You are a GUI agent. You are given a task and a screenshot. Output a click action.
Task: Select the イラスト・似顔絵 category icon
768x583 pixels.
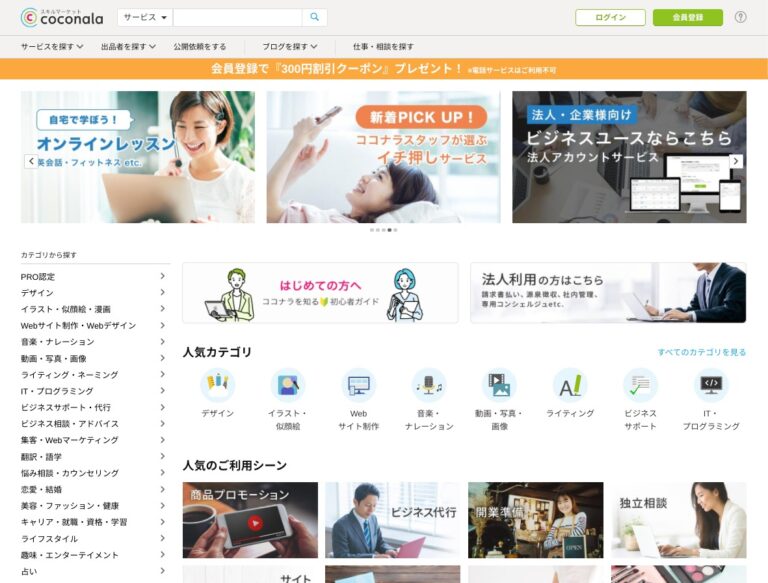coord(288,385)
